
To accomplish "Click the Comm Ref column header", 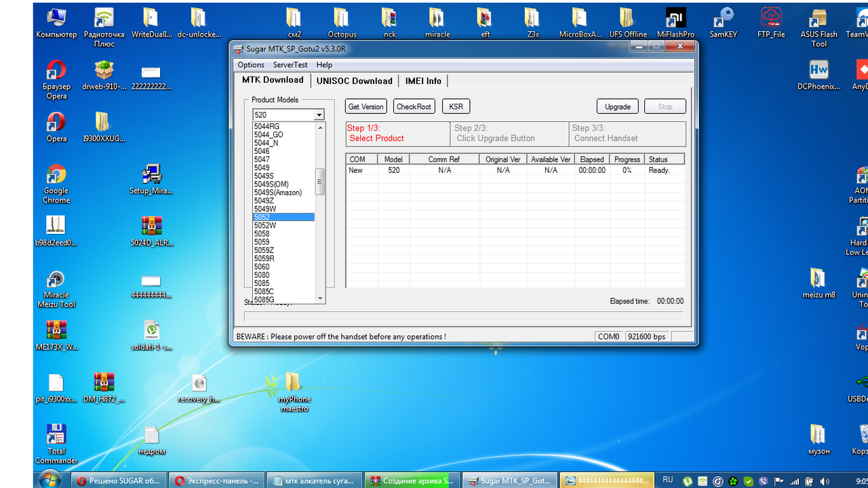I will [443, 159].
